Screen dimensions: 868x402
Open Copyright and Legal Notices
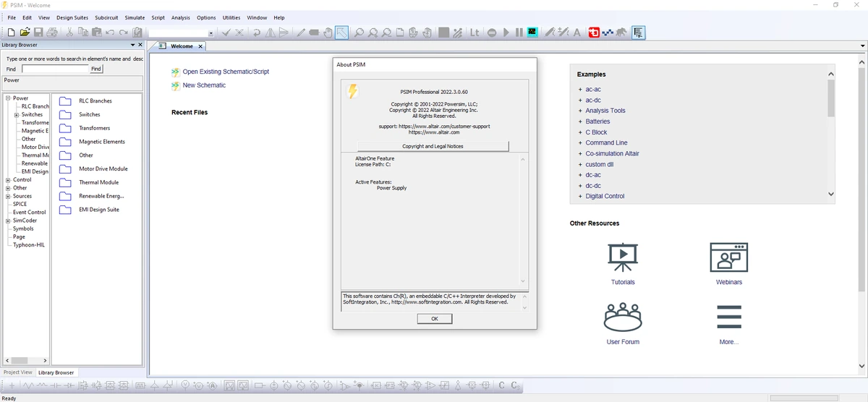pos(433,146)
